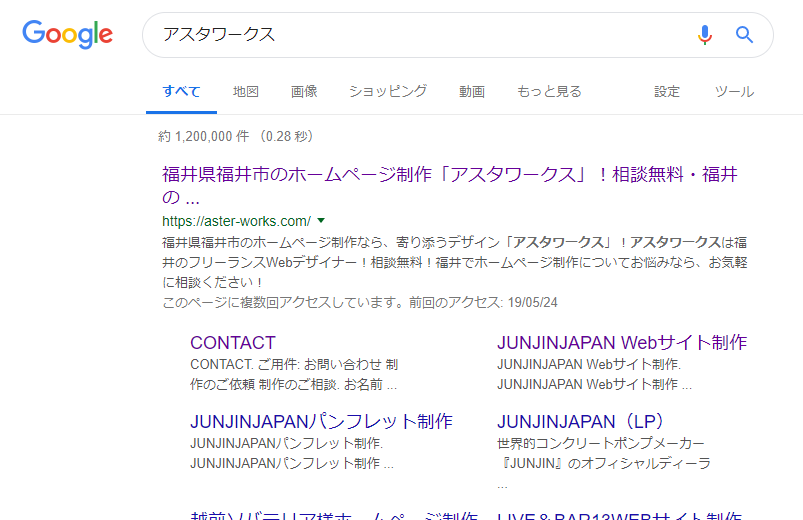The height and width of the screenshot is (520, 803).
Task: Select the すべて tab
Action: [x=181, y=92]
